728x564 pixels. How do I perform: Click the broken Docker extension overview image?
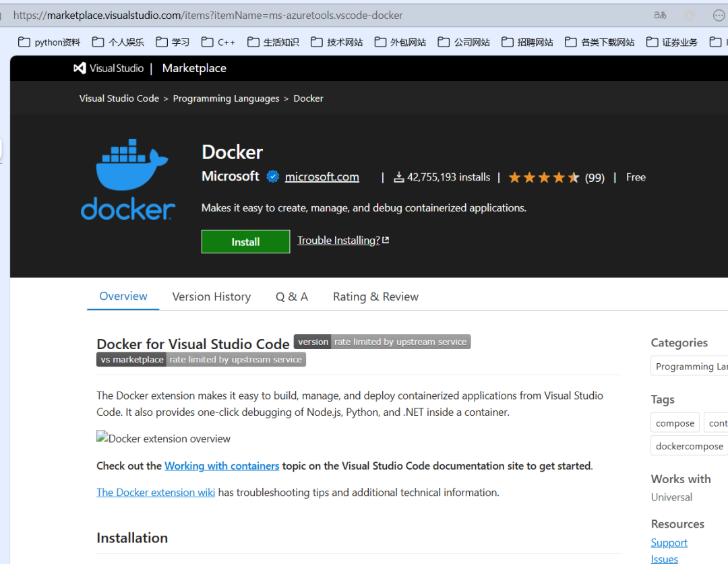[163, 438]
